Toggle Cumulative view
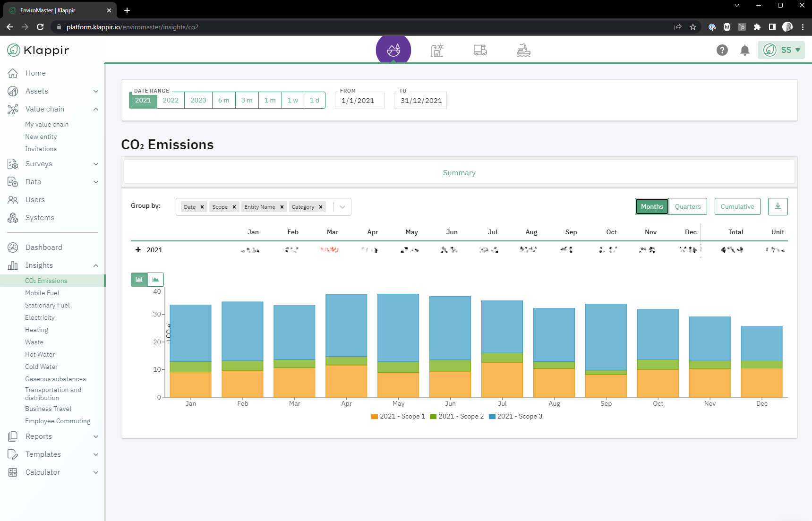Screen dimensions: 812x521 click(737, 206)
